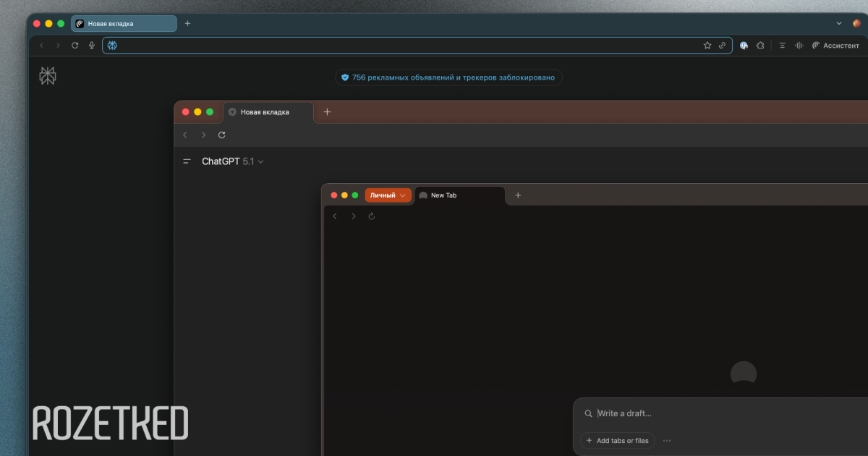Add a new tab in the ChatGPT window
The height and width of the screenshot is (456, 868).
point(327,112)
